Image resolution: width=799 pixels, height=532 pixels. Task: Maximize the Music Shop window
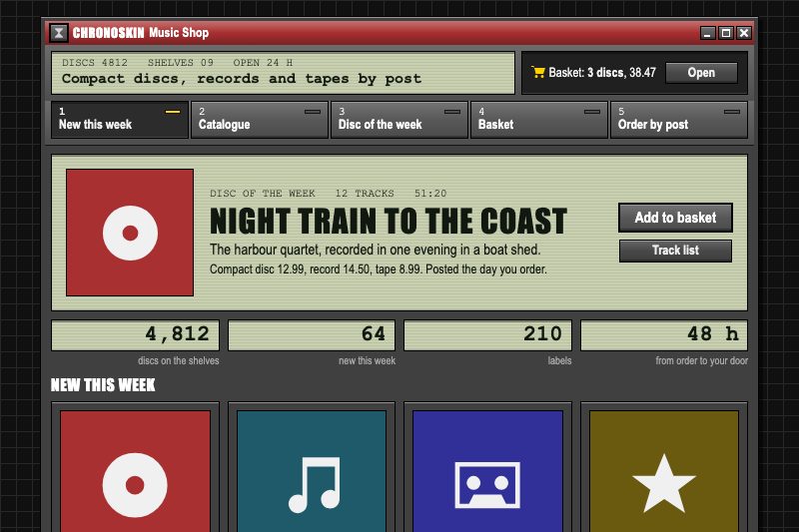pyautogui.click(x=726, y=33)
